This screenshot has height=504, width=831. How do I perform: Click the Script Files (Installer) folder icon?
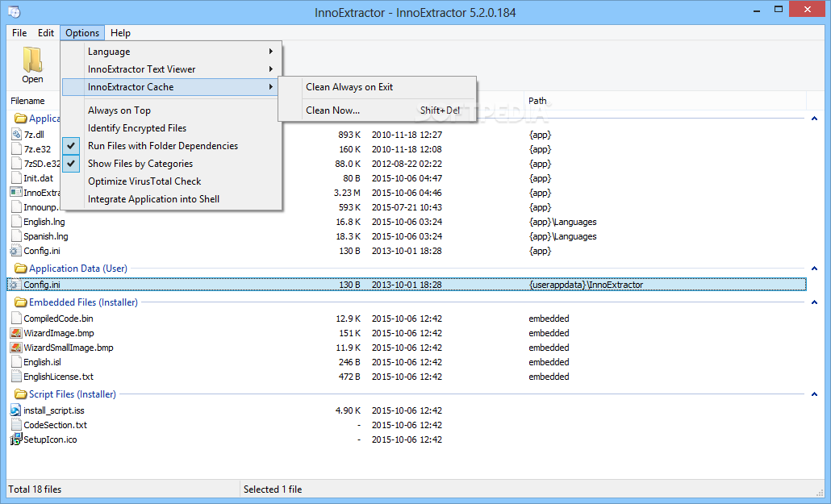(21, 394)
